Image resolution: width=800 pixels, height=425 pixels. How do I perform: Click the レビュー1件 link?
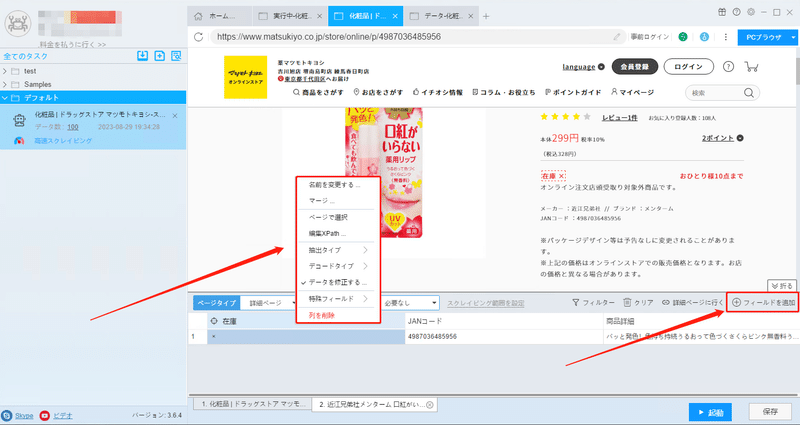click(619, 118)
